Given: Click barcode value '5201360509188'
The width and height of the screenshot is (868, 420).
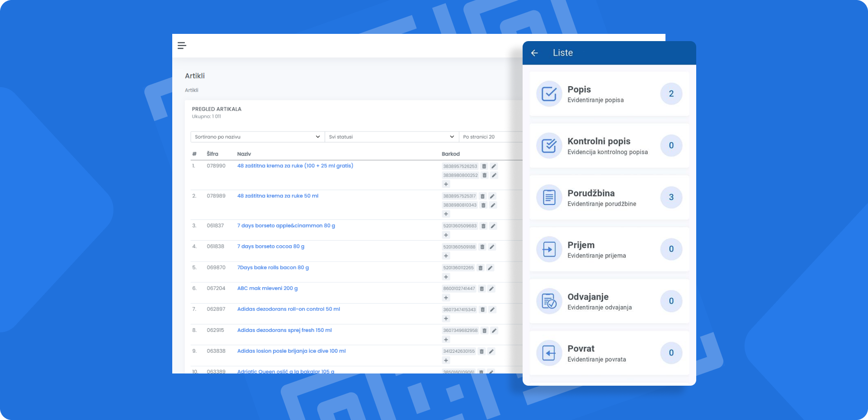Looking at the screenshot, I should click(x=459, y=247).
